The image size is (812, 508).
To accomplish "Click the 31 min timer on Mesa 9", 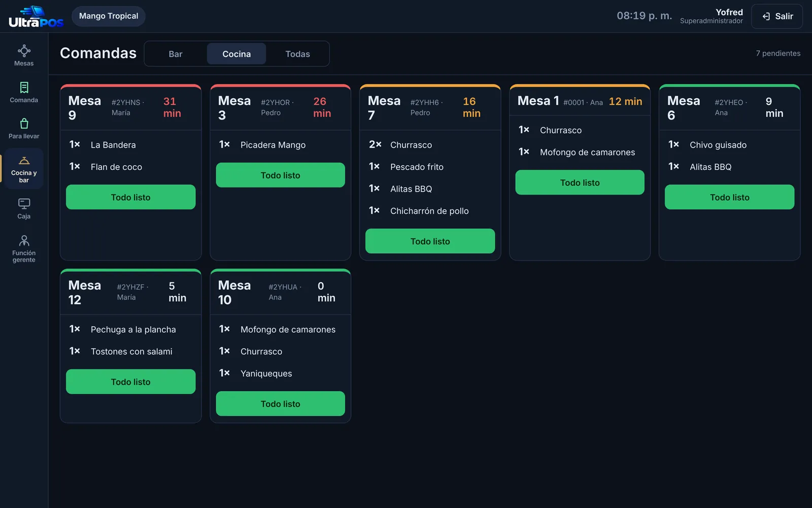I will [172, 107].
